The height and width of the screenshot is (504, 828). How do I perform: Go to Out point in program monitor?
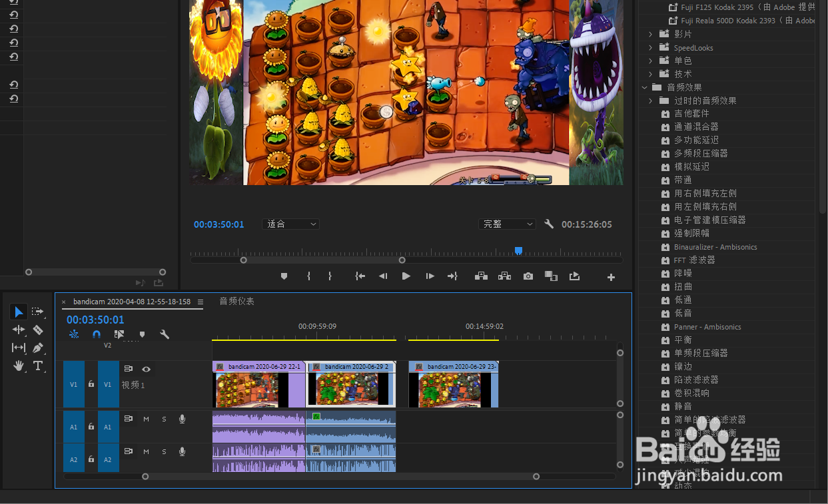(x=452, y=276)
